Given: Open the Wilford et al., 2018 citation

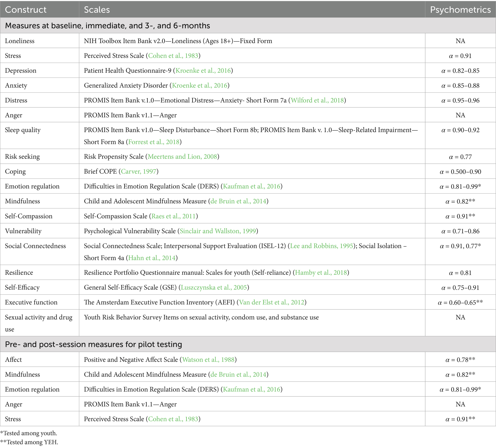Looking at the screenshot, I should pos(317,100).
